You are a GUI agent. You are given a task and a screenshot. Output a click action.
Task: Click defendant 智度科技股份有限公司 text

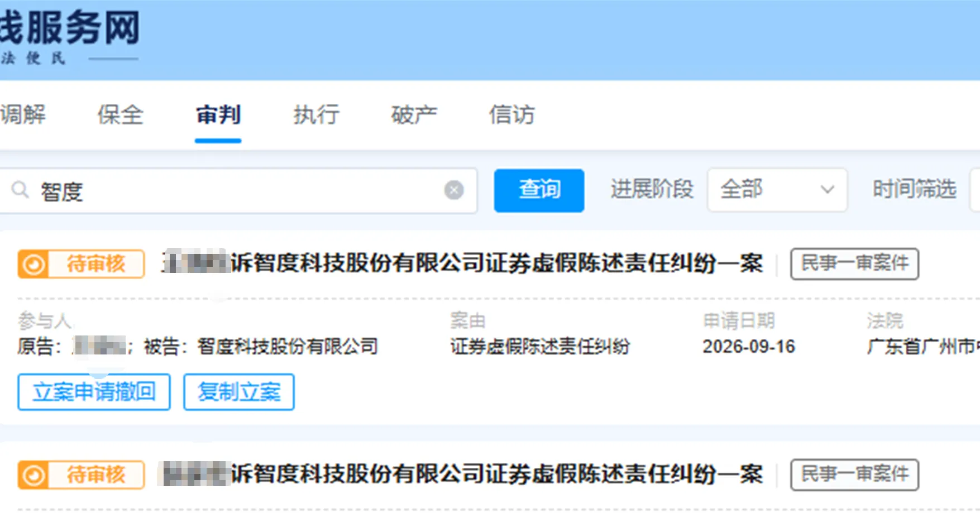point(288,346)
